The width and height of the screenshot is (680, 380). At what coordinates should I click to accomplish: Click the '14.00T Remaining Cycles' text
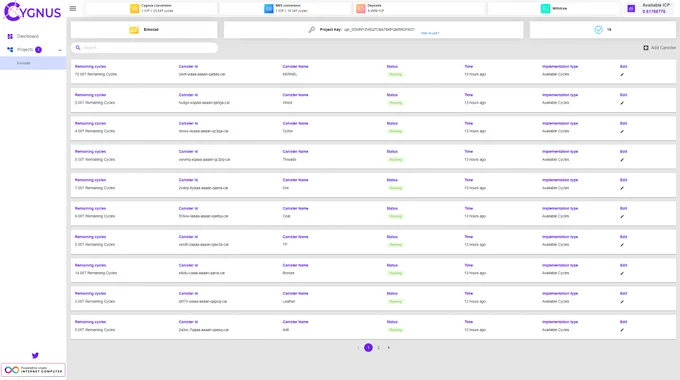96,273
